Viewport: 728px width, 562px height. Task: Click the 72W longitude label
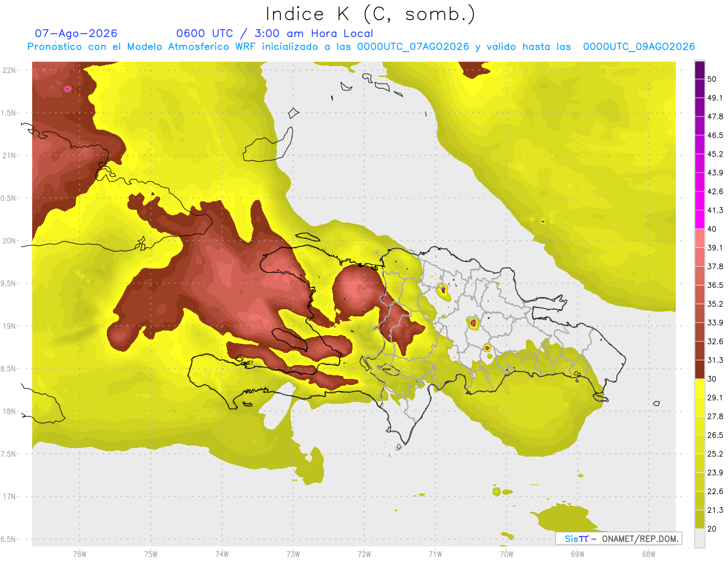[x=364, y=554]
